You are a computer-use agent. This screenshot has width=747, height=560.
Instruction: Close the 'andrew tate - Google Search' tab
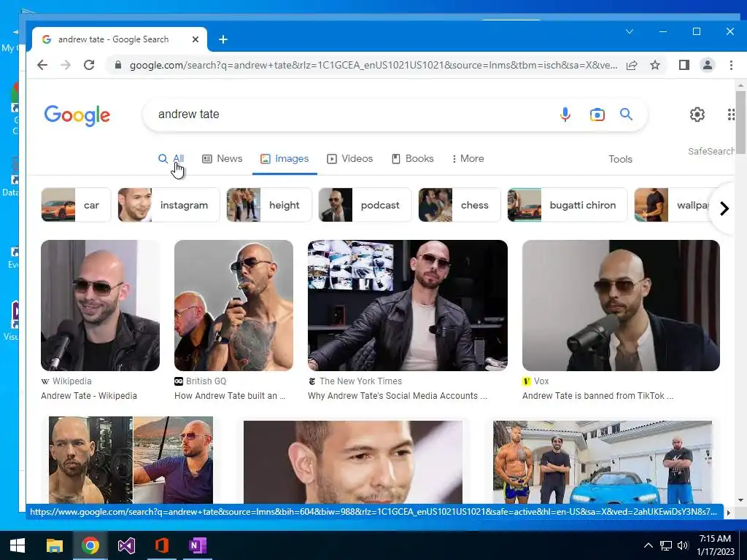click(x=196, y=39)
